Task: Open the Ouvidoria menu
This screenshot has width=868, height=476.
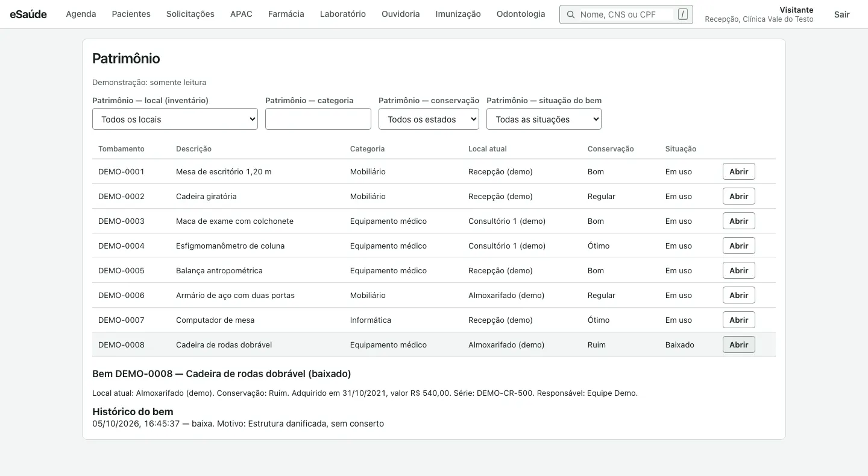Action: point(401,14)
